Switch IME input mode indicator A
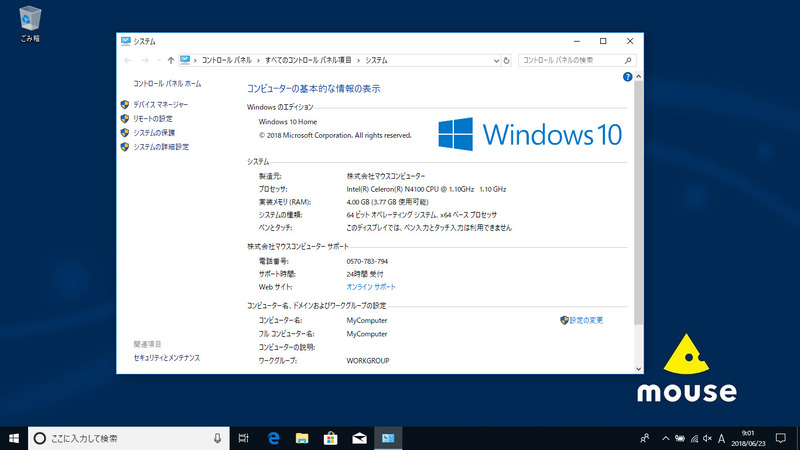 721,438
